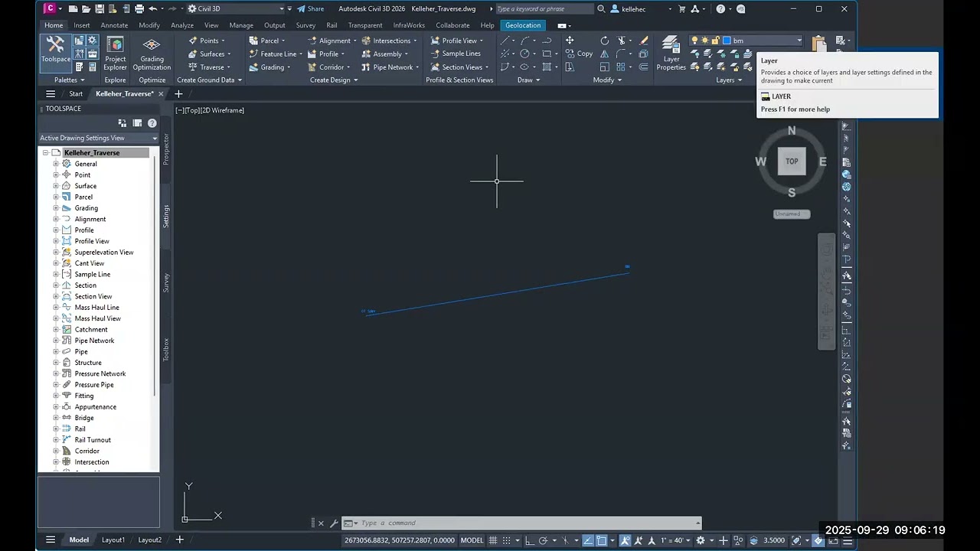This screenshot has width=980, height=551.
Task: Open the Analyze ribbon tab
Action: point(182,25)
